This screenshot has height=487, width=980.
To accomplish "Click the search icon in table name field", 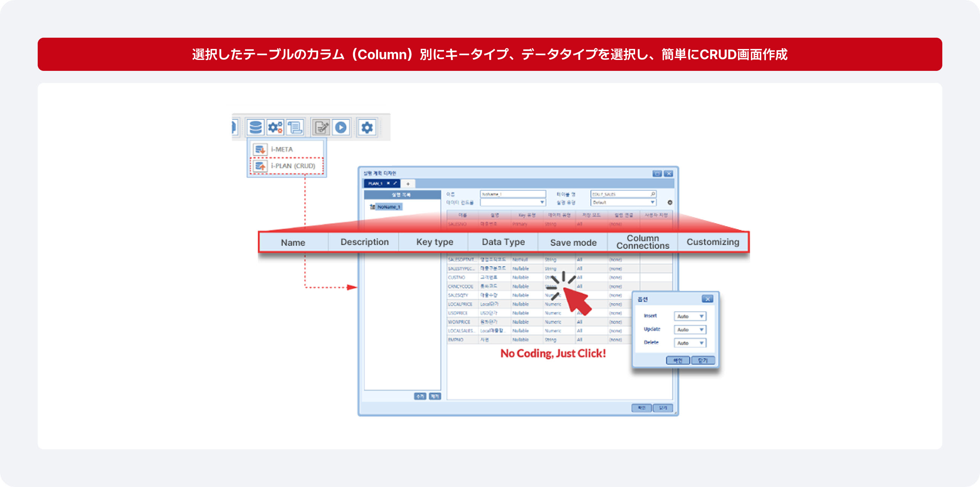I will pyautogui.click(x=653, y=194).
